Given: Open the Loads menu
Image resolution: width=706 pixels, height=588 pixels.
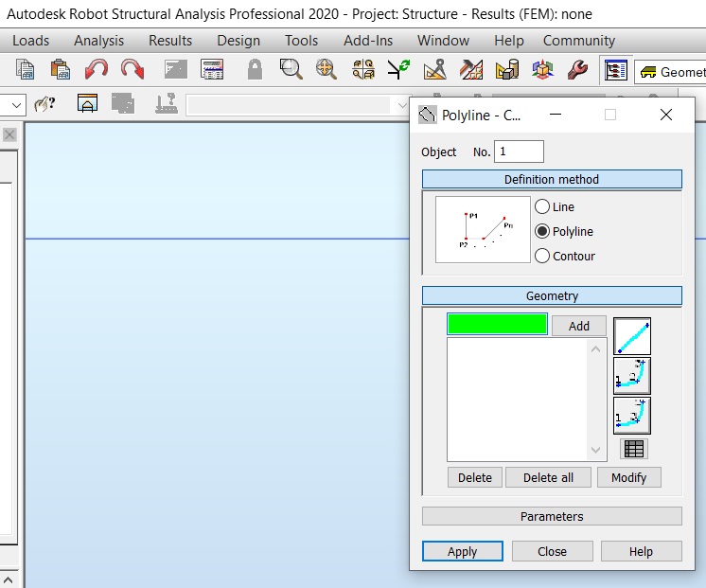Looking at the screenshot, I should 30,41.
